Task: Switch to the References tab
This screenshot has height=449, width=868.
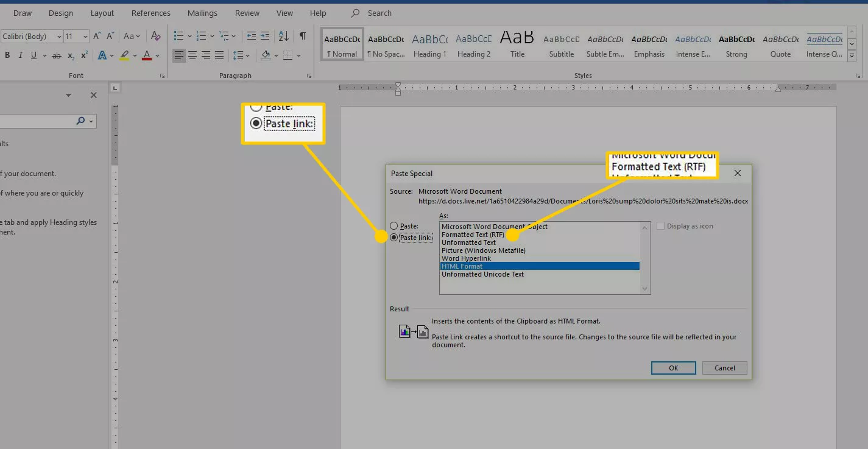Action: coord(151,13)
